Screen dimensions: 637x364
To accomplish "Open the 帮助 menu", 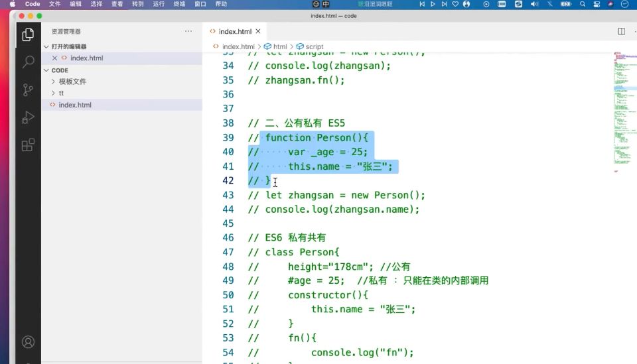I will [221, 4].
